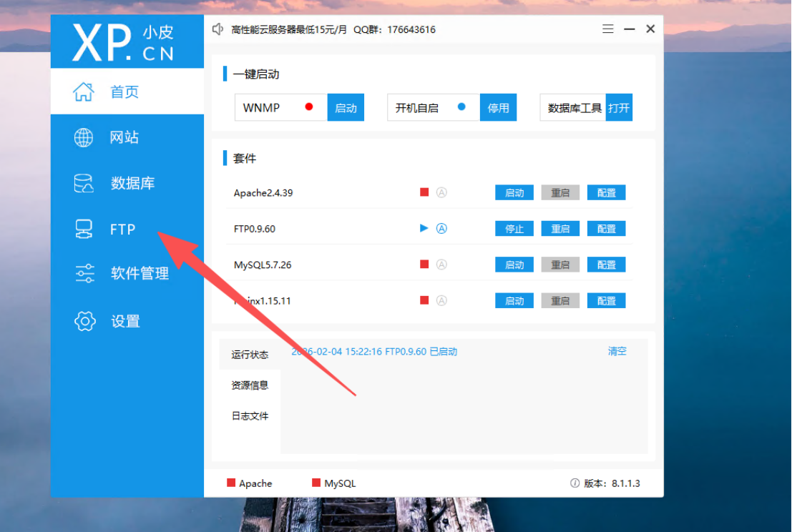The height and width of the screenshot is (532, 792).
Task: Click the home house icon
Action: [x=84, y=92]
